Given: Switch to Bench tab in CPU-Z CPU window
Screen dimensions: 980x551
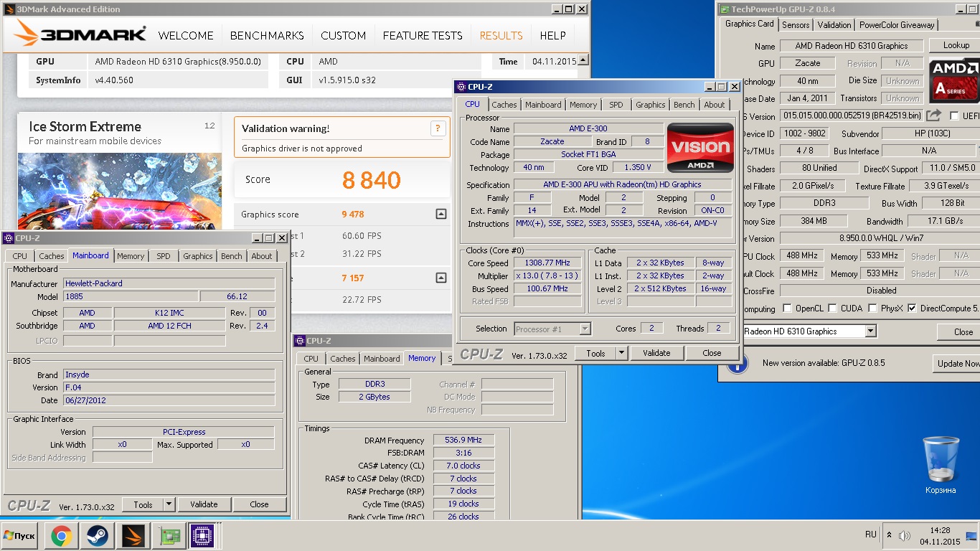Looking at the screenshot, I should (x=684, y=105).
